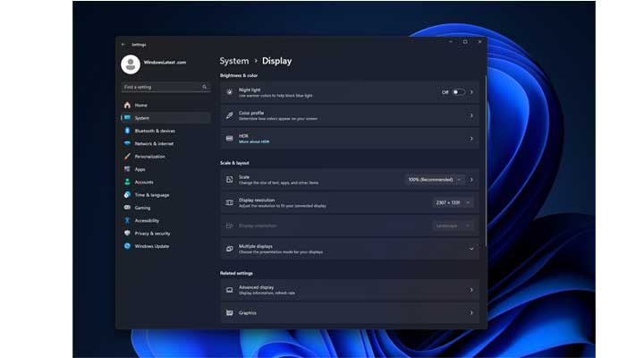Open Scale custom settings chevron
The image size is (644, 358).
471,180
